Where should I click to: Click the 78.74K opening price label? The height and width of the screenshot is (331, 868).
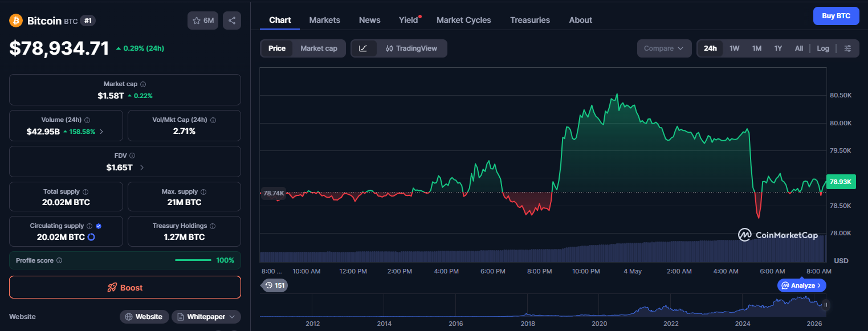click(x=274, y=193)
